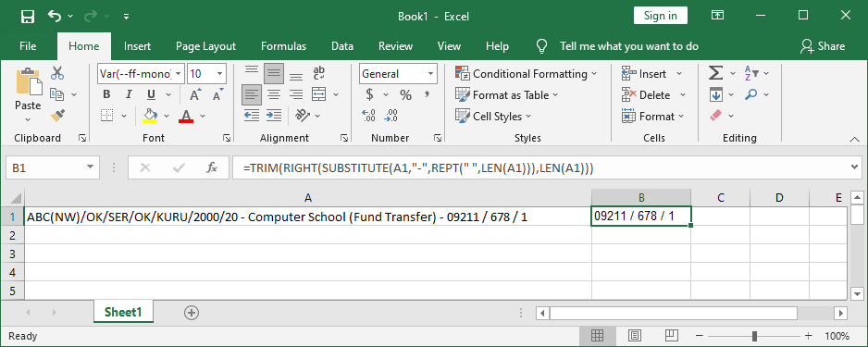Viewport: 868px width, 347px height.
Task: Click the Fill down arrow icon
Action: click(x=715, y=94)
